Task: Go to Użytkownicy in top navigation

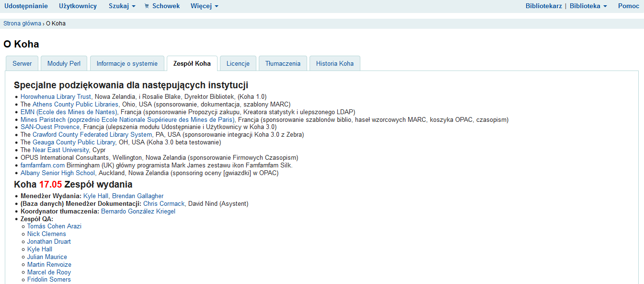Action: tap(78, 6)
